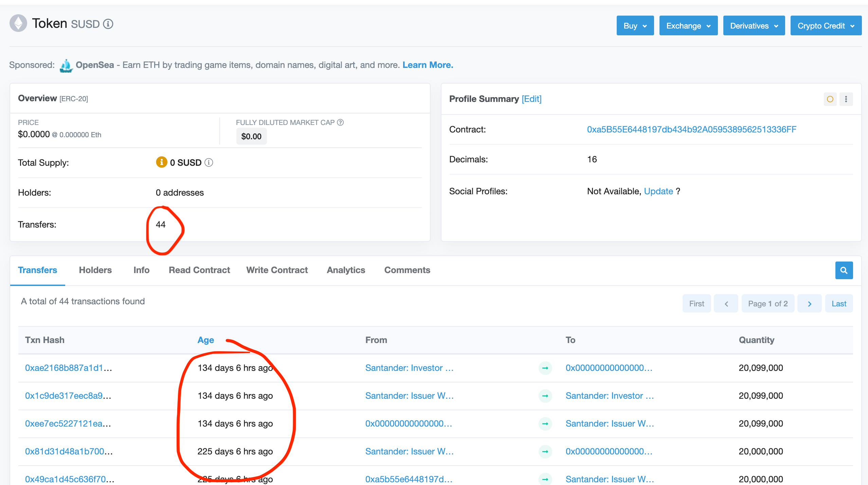Open the three-dot menu in Profile Summary
This screenshot has height=485, width=868.
[x=846, y=99]
